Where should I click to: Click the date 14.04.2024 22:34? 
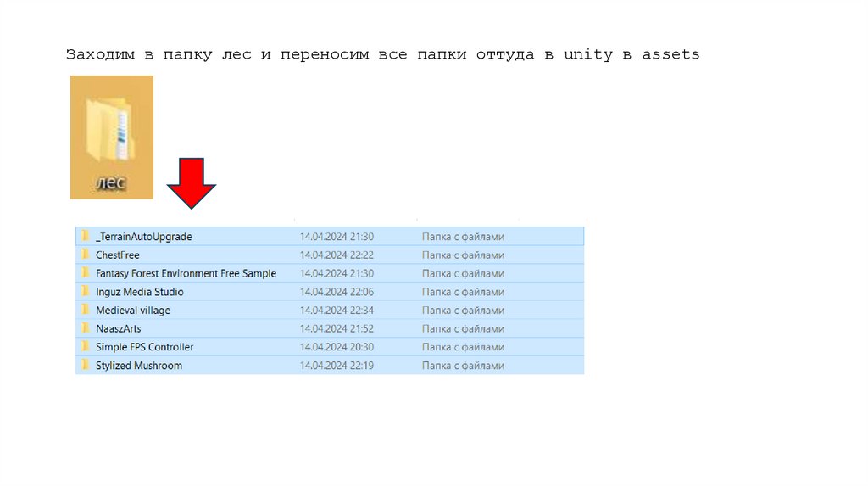point(337,311)
